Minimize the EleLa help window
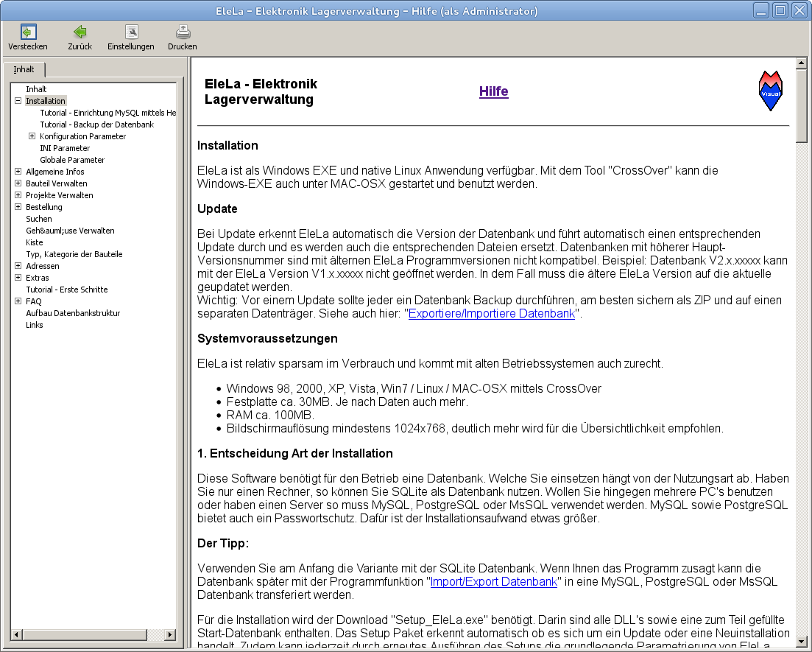Viewport: 812px width, 652px height. coord(761,10)
